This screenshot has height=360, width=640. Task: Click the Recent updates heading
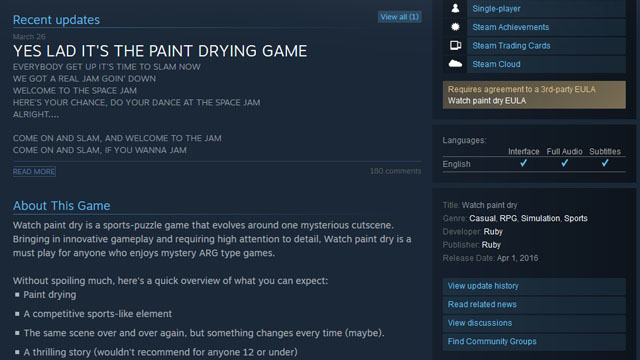point(56,20)
